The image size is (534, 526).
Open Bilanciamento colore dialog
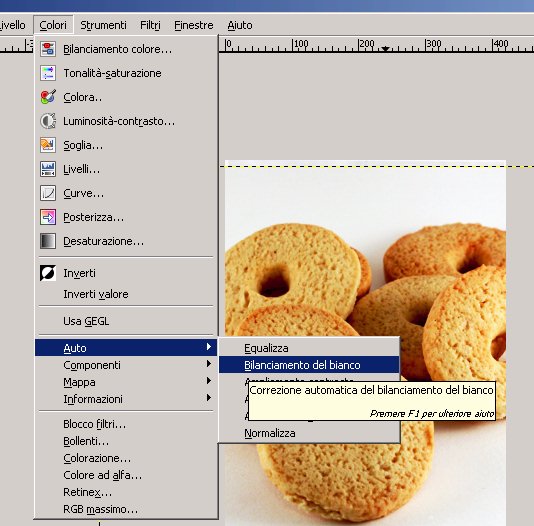click(x=126, y=49)
